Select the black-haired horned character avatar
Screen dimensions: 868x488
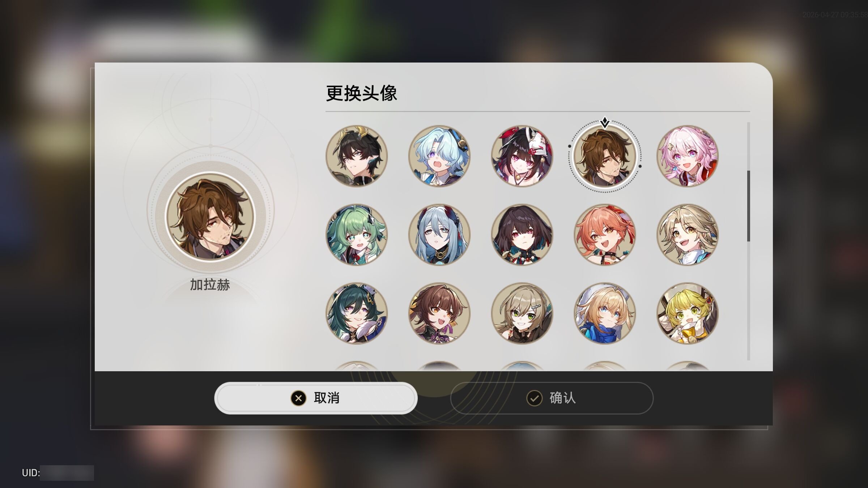357,156
